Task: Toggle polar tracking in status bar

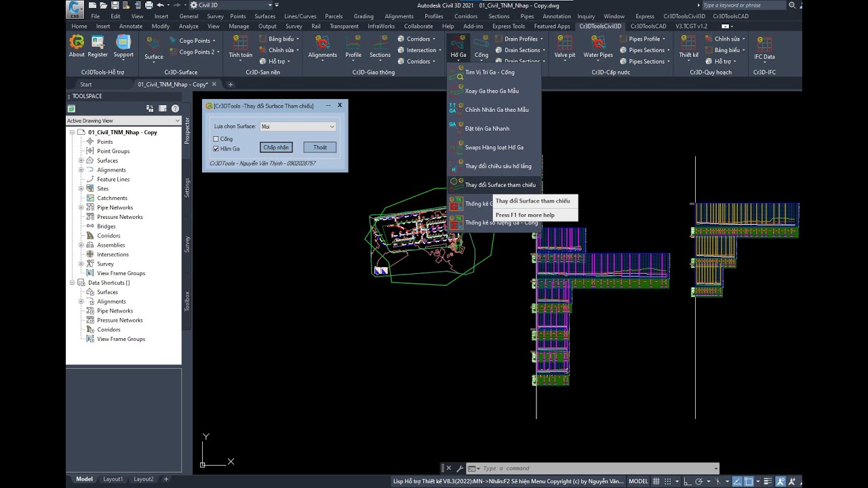Action: coord(700,481)
